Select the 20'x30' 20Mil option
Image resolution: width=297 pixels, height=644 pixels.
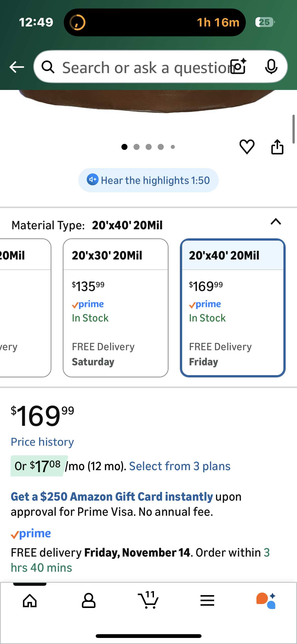pyautogui.click(x=115, y=308)
